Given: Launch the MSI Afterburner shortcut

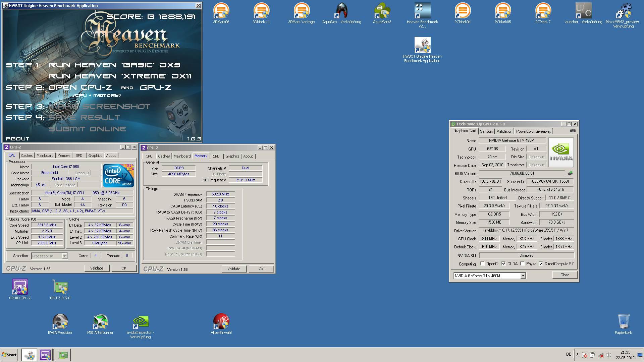Looking at the screenshot, I should click(100, 324).
